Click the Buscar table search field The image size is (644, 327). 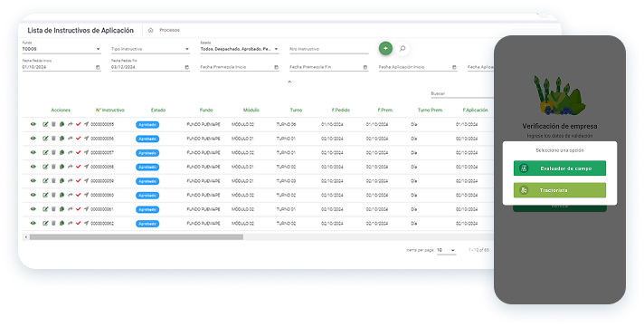coord(462,94)
